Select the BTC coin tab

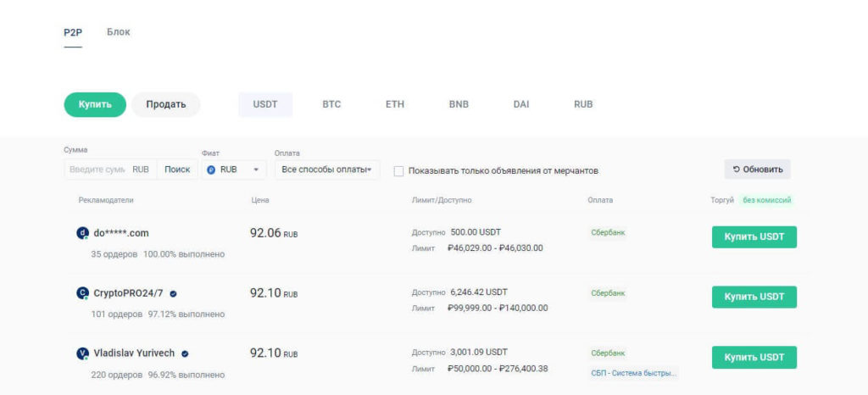[331, 104]
